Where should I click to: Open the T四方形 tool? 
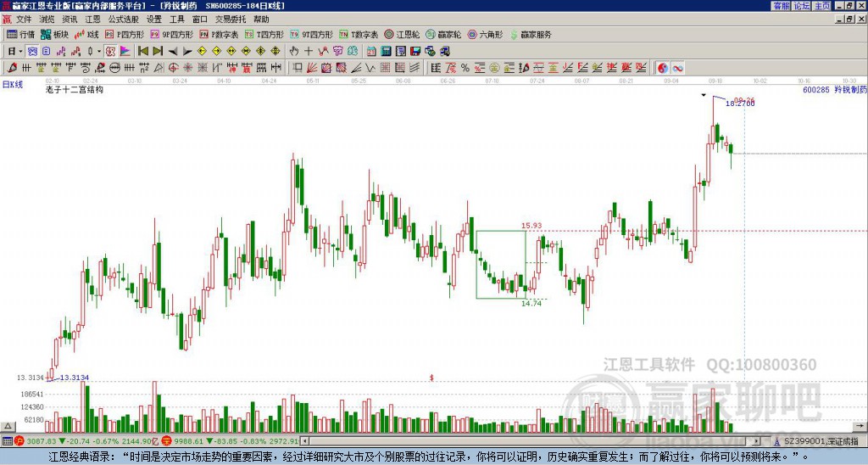pyautogui.click(x=264, y=34)
